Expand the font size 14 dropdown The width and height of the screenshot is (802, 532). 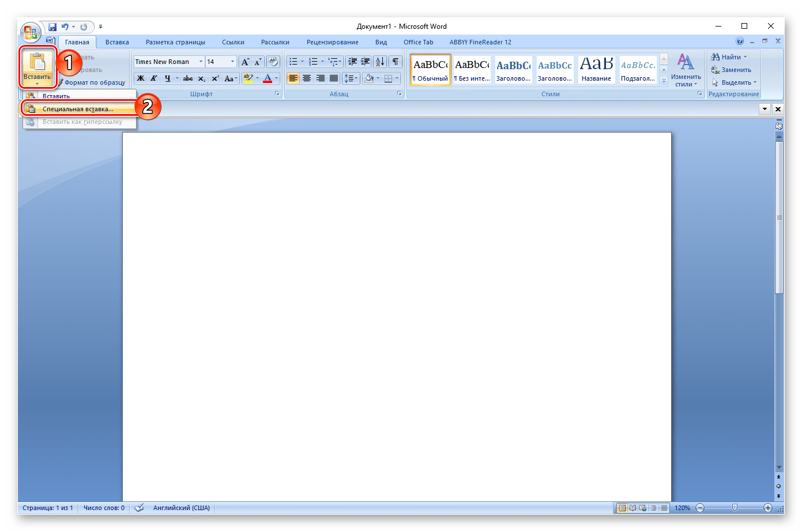pyautogui.click(x=232, y=62)
